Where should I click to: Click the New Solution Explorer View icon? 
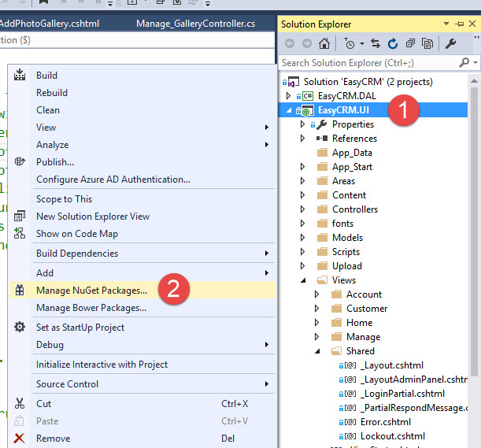point(20,216)
